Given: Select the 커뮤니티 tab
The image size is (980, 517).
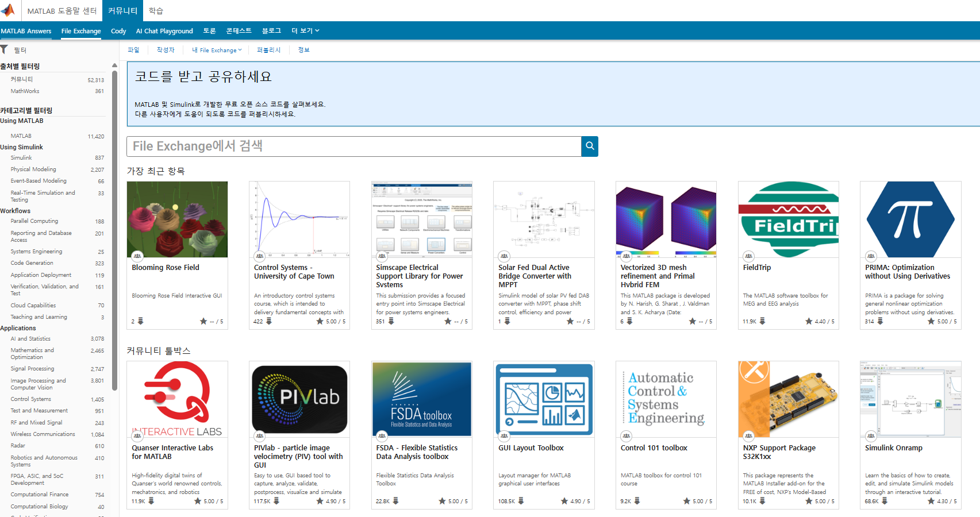Looking at the screenshot, I should coord(122,11).
